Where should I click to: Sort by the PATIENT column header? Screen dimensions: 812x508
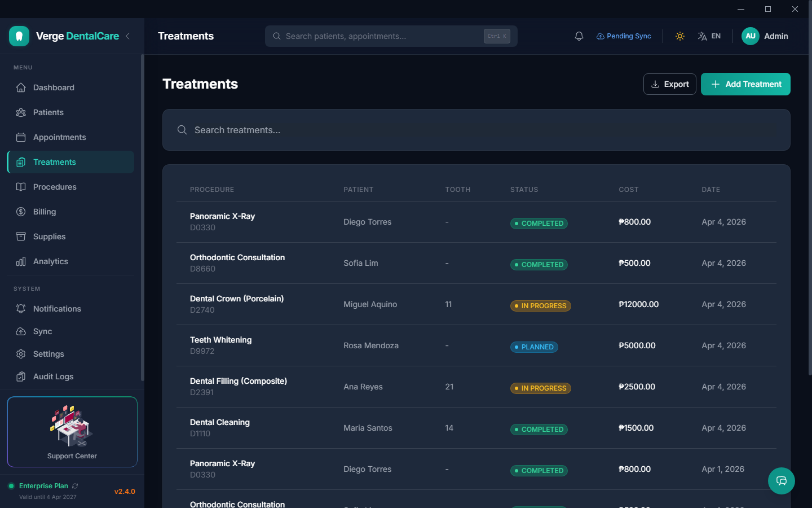[x=359, y=190]
